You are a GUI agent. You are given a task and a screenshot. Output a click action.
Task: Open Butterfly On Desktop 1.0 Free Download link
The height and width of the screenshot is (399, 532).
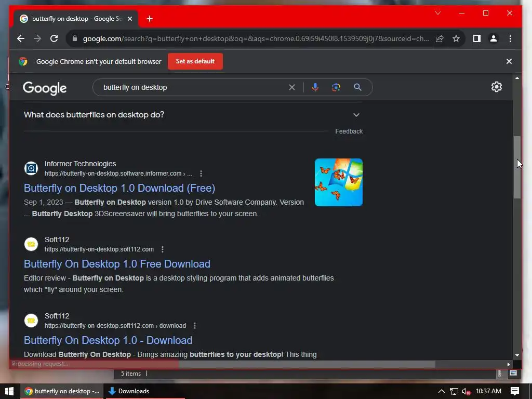pyautogui.click(x=117, y=264)
